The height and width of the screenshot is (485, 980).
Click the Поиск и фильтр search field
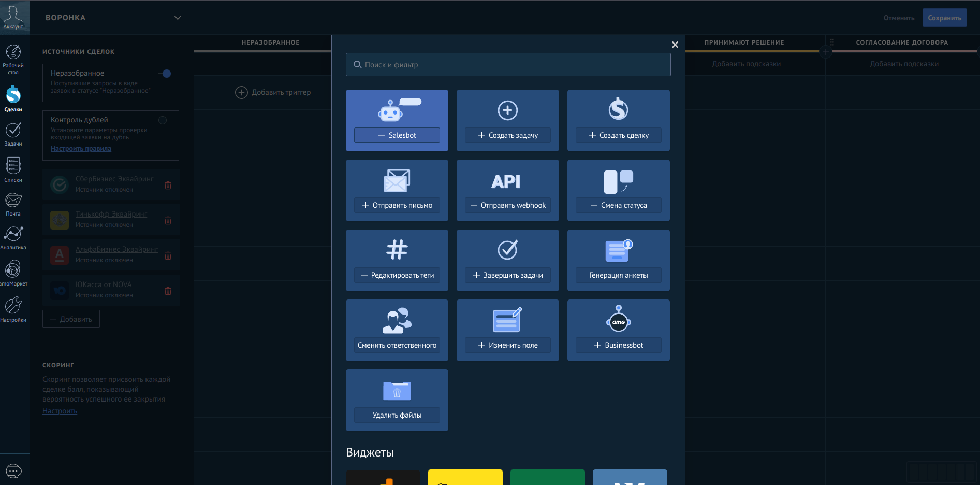click(x=507, y=65)
